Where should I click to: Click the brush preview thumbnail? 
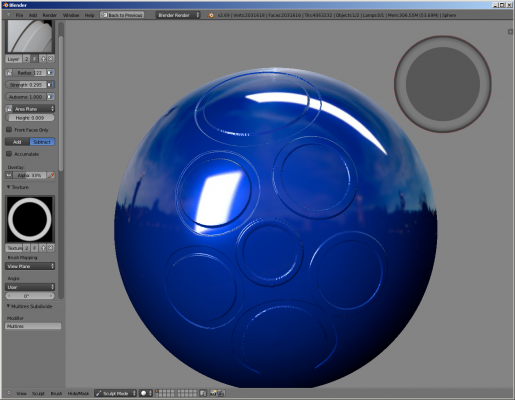(30, 37)
